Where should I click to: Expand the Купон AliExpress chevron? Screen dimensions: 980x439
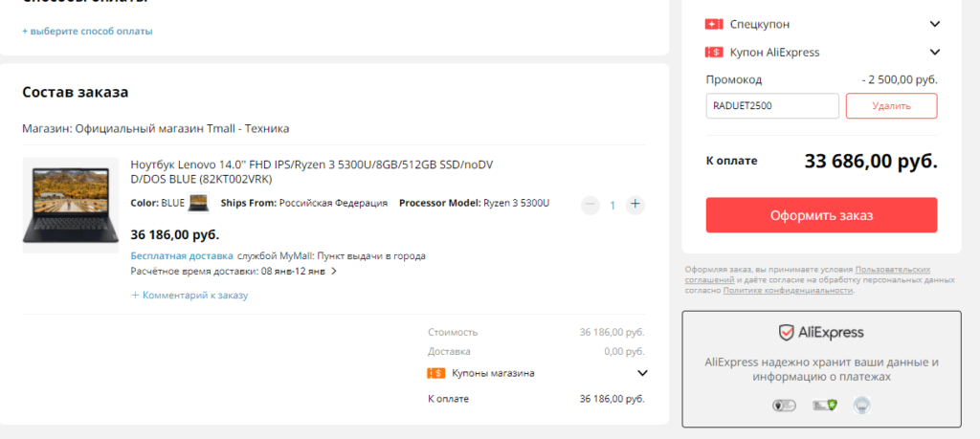935,53
